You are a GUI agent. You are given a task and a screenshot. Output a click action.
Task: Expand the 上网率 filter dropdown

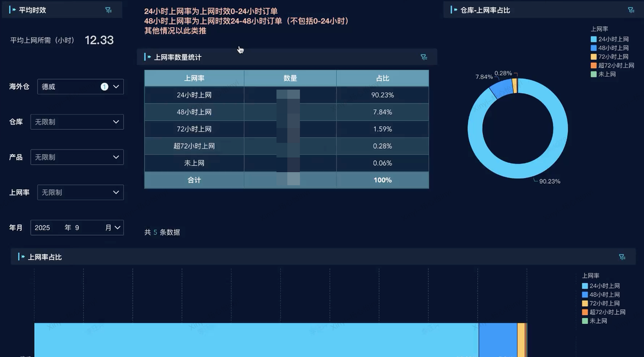[80, 193]
